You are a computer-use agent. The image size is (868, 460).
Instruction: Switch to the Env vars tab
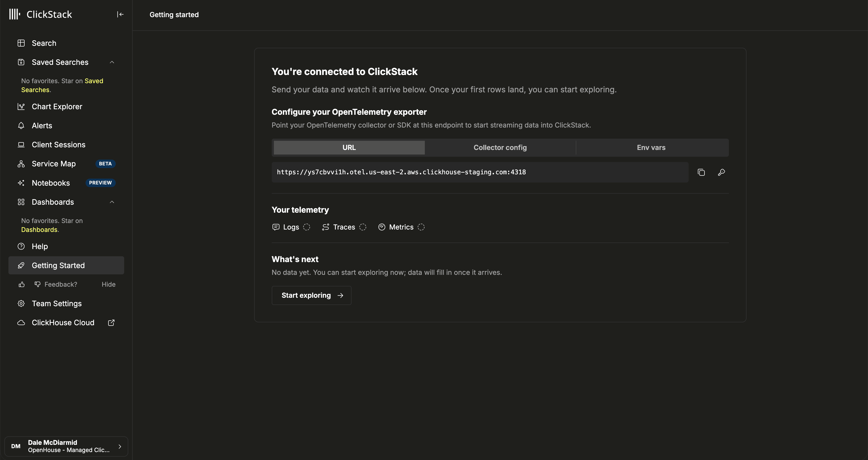point(651,148)
